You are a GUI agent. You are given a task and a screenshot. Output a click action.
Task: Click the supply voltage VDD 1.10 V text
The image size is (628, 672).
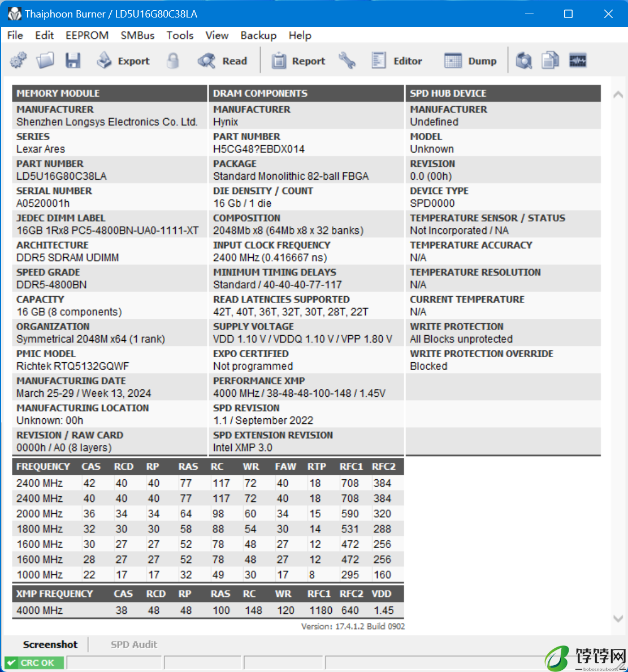point(302,339)
